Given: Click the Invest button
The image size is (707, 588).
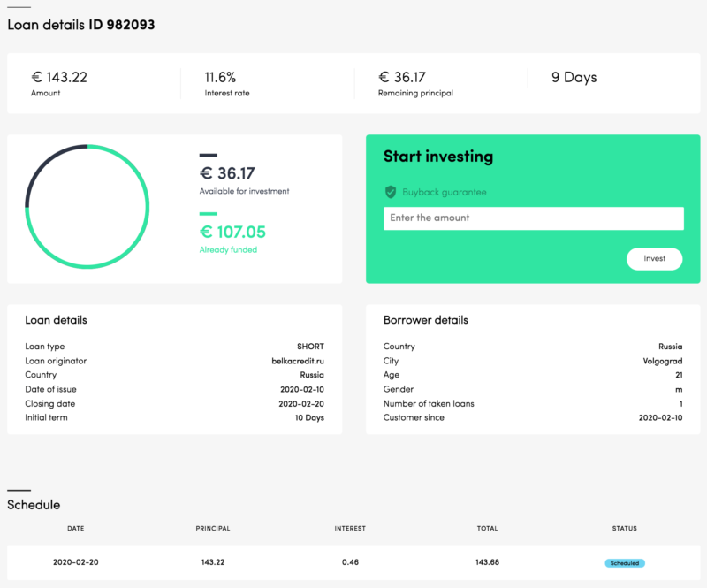Looking at the screenshot, I should point(654,258).
